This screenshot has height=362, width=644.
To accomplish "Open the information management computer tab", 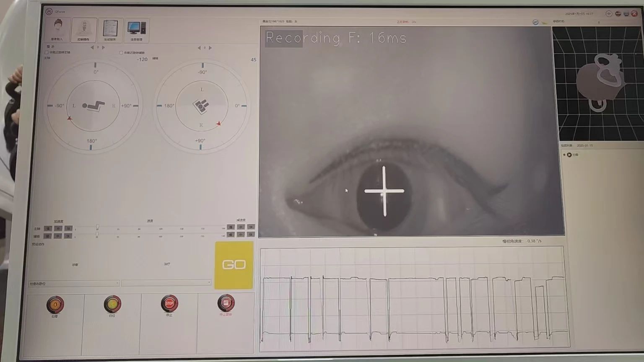I will coord(137,30).
